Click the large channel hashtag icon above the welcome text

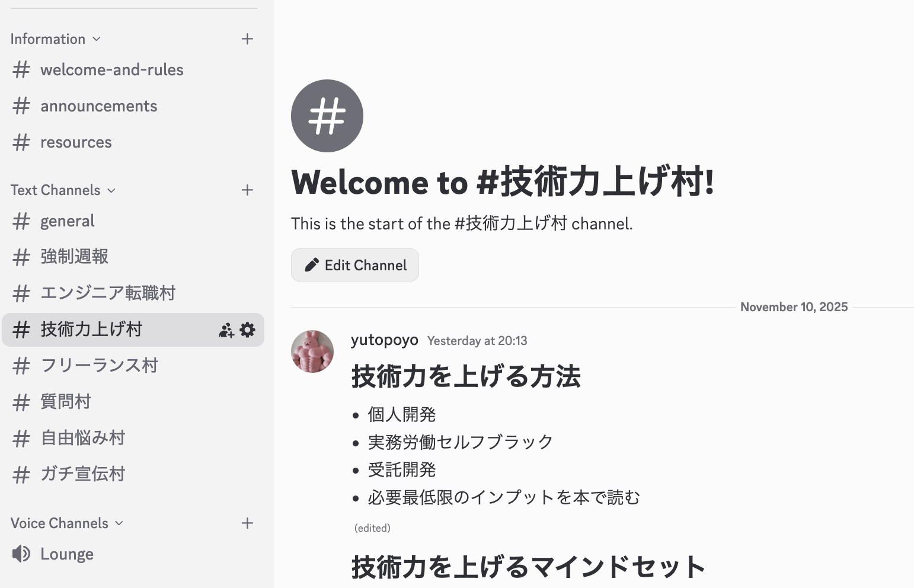point(327,116)
